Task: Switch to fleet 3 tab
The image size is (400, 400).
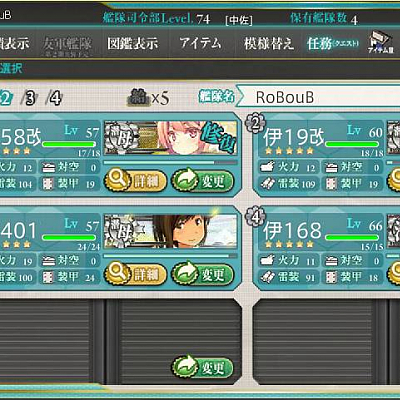Action: tap(30, 98)
